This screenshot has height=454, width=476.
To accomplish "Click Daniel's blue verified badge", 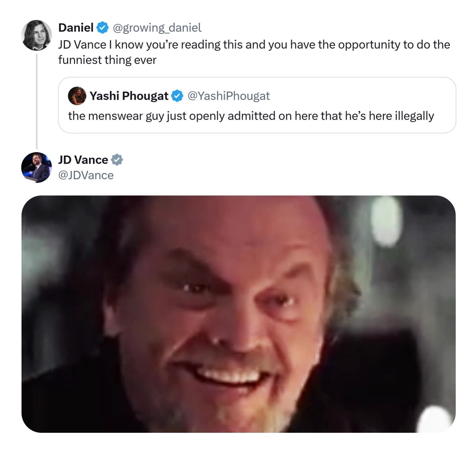I will click(102, 28).
